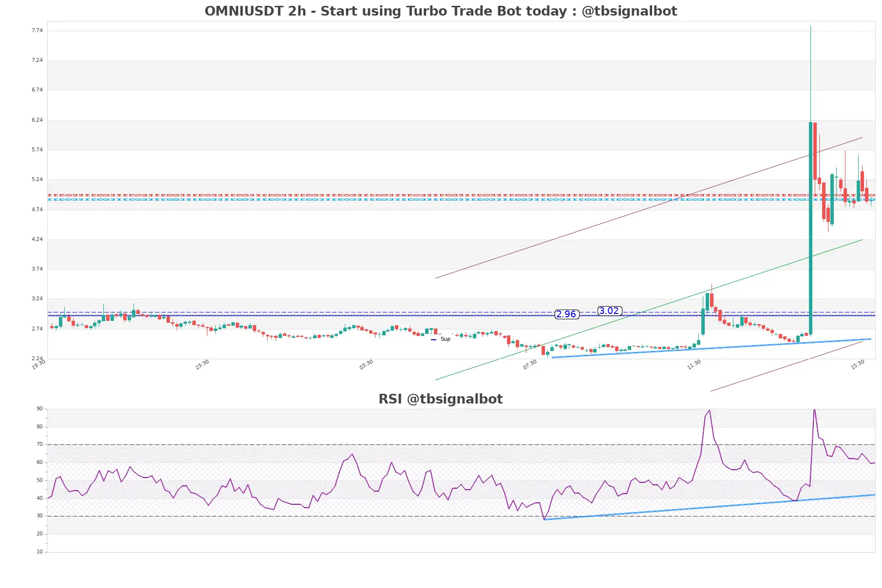882x588 pixels.
Task: Click the 5.24 price axis label
Action: (37, 180)
